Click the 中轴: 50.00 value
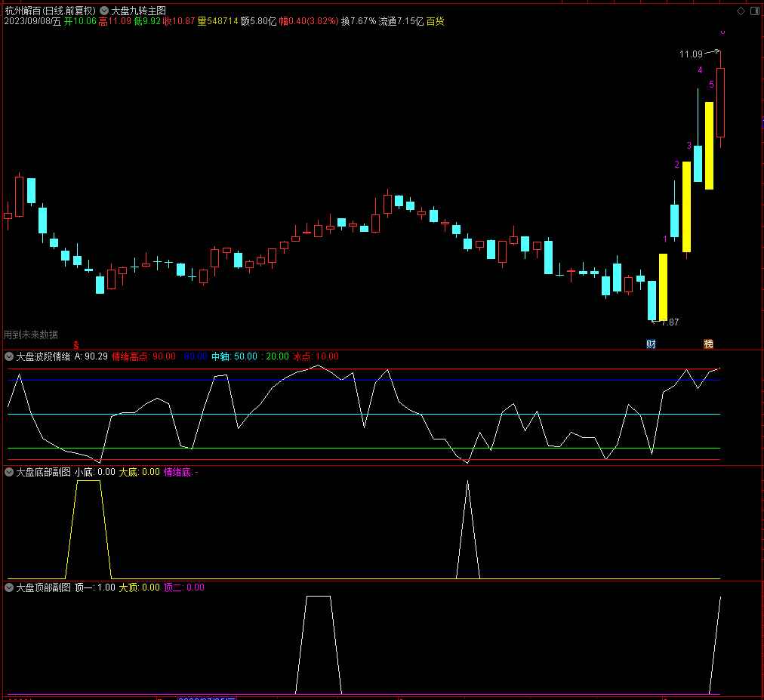The width and height of the screenshot is (764, 700). pyautogui.click(x=234, y=356)
